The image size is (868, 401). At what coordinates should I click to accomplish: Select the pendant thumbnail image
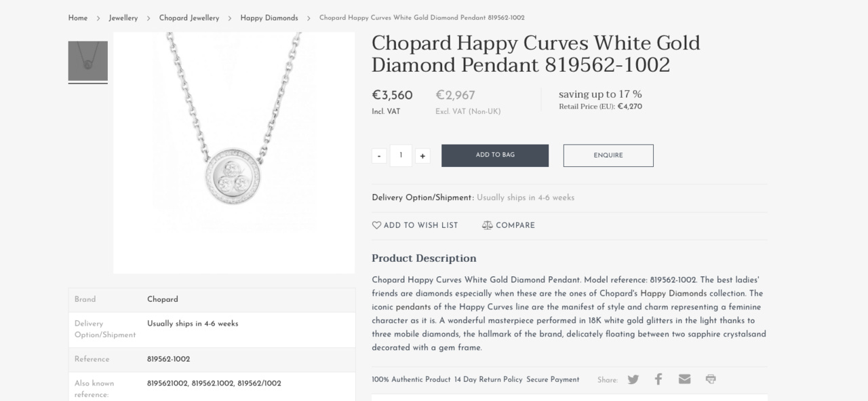tap(88, 62)
